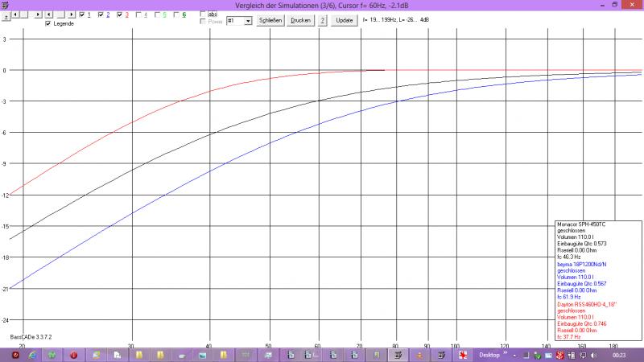Screen dimensions: 644x362
Task: Enable simulation 6 checkbox
Action: 176,14
